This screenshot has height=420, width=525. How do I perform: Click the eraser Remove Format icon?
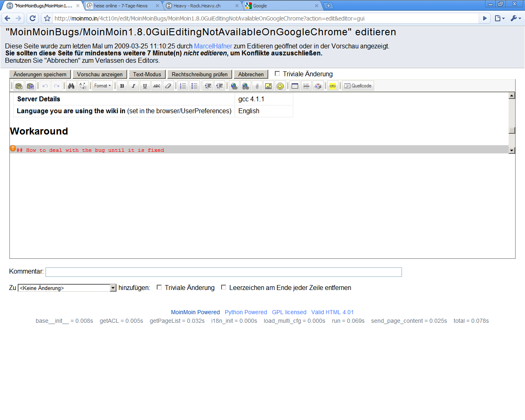[168, 86]
